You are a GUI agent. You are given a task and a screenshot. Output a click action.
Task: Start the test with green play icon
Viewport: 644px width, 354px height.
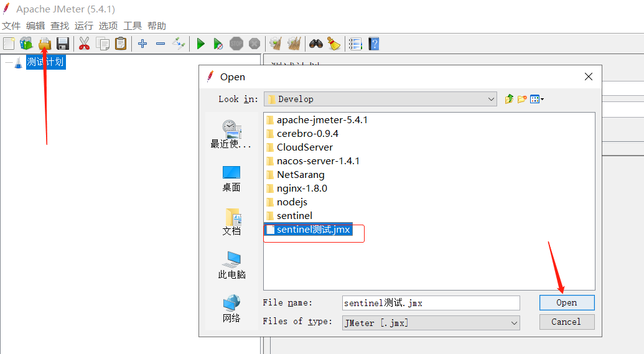coord(200,44)
